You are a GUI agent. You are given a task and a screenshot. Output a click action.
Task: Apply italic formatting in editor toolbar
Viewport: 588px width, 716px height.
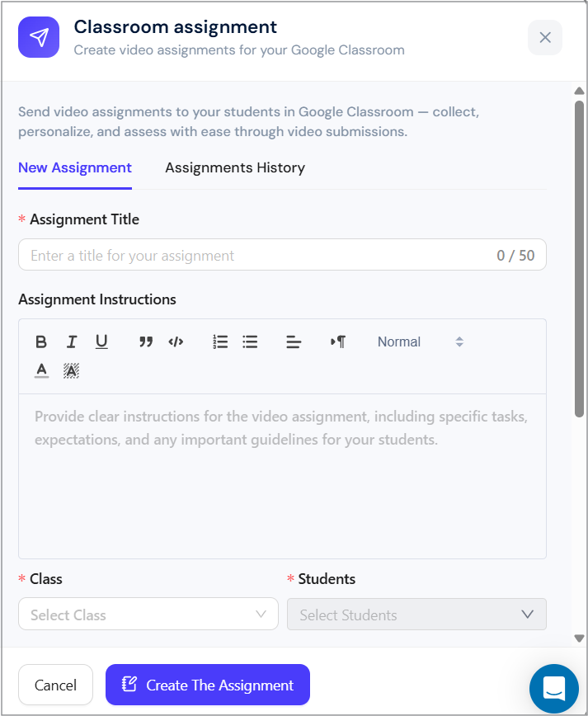coord(72,342)
